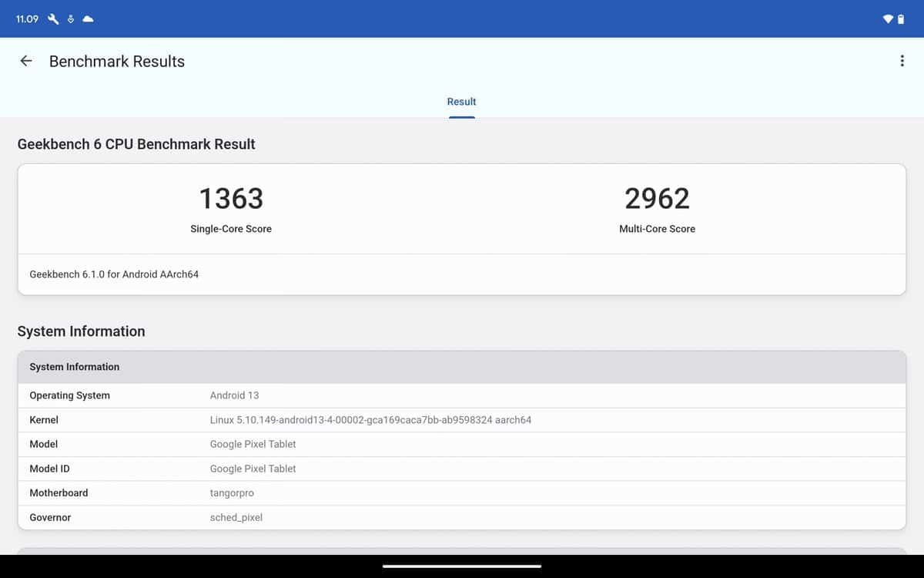Image resolution: width=924 pixels, height=578 pixels.
Task: Tap the download indicator icon in status bar
Action: click(71, 18)
